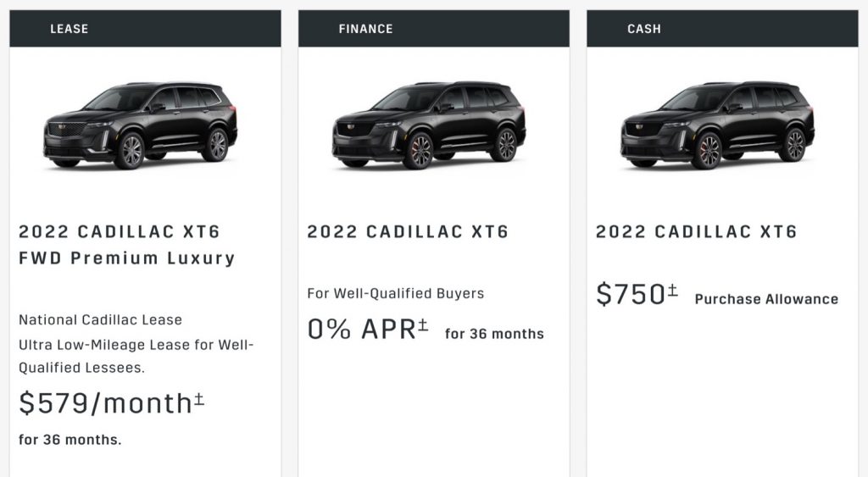Click the lease card XT6 vehicle image
This screenshot has height=477, width=868.
click(x=141, y=125)
